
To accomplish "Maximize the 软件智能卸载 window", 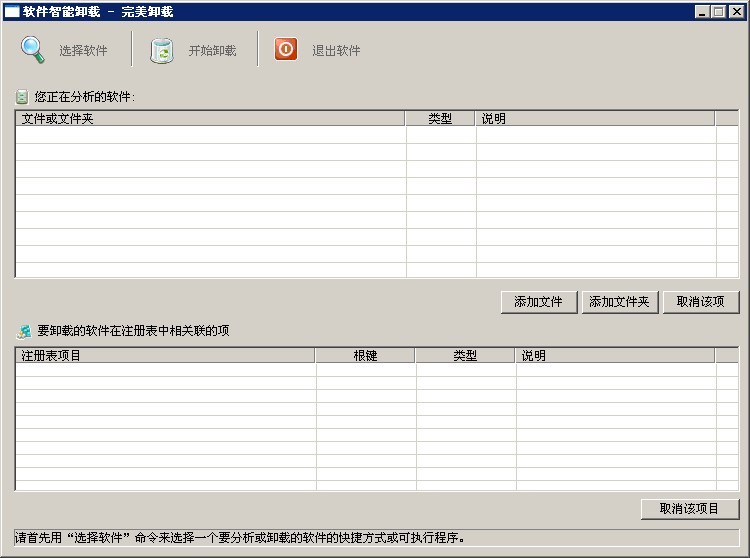I will (x=718, y=12).
